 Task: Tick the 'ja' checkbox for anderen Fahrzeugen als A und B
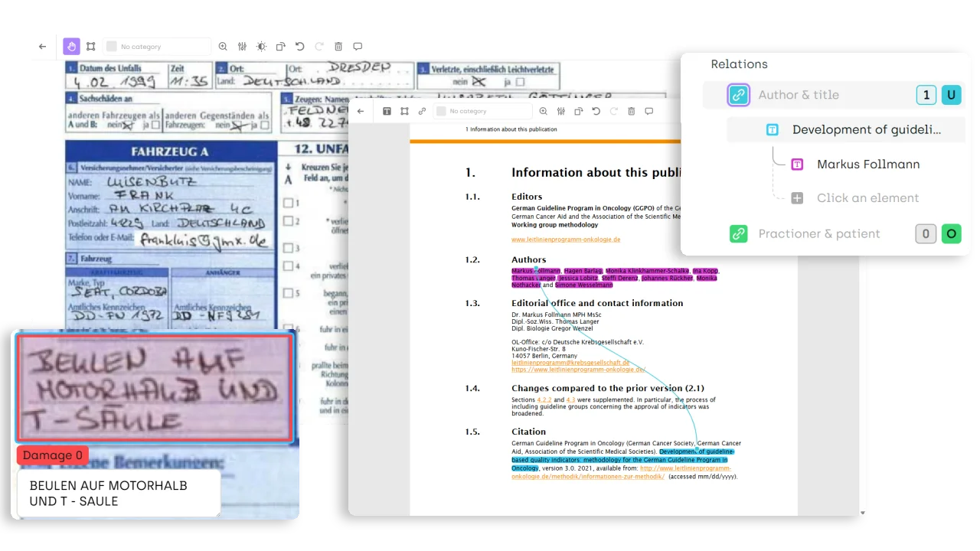pyautogui.click(x=155, y=124)
